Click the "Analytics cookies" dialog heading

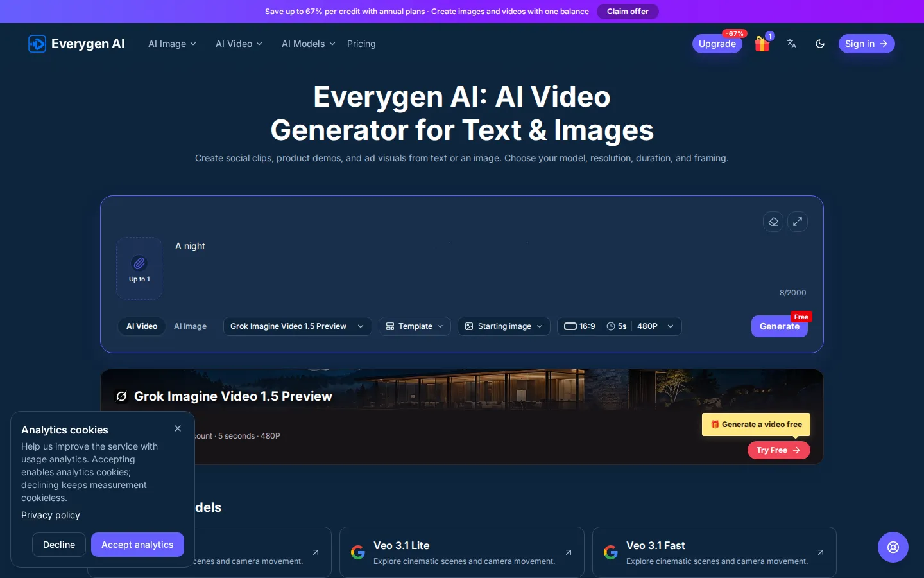point(65,430)
